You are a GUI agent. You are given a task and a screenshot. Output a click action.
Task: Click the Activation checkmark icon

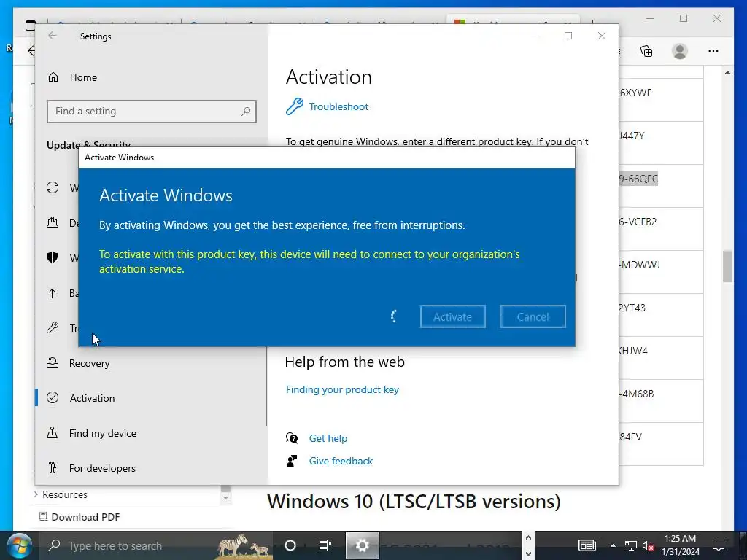coord(53,397)
